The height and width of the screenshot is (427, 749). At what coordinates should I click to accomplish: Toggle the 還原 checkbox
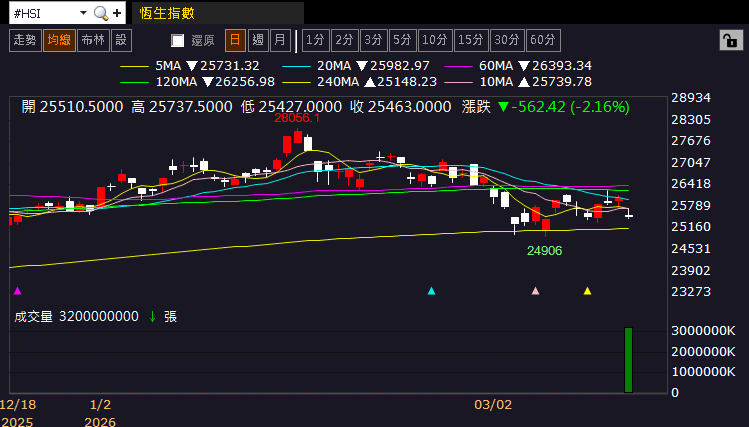[178, 41]
